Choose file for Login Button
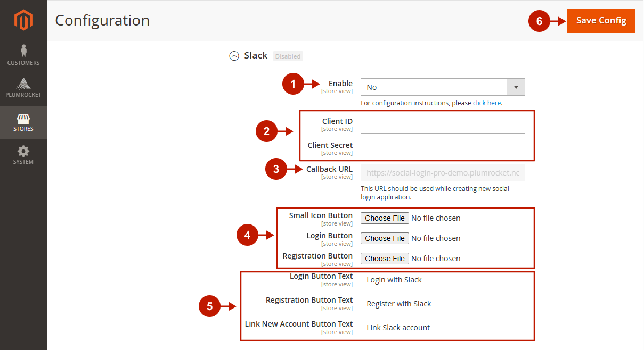This screenshot has height=350, width=644. click(385, 238)
